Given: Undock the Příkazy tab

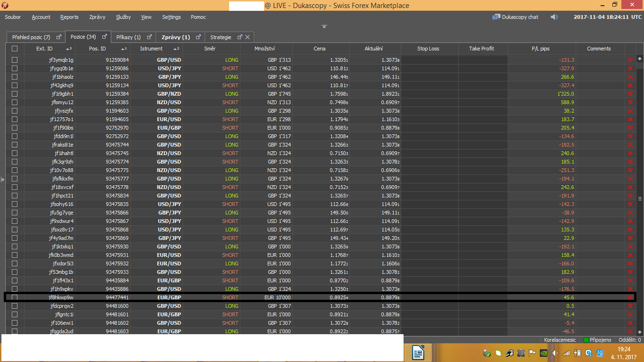Looking at the screenshot, I should [x=149, y=37].
